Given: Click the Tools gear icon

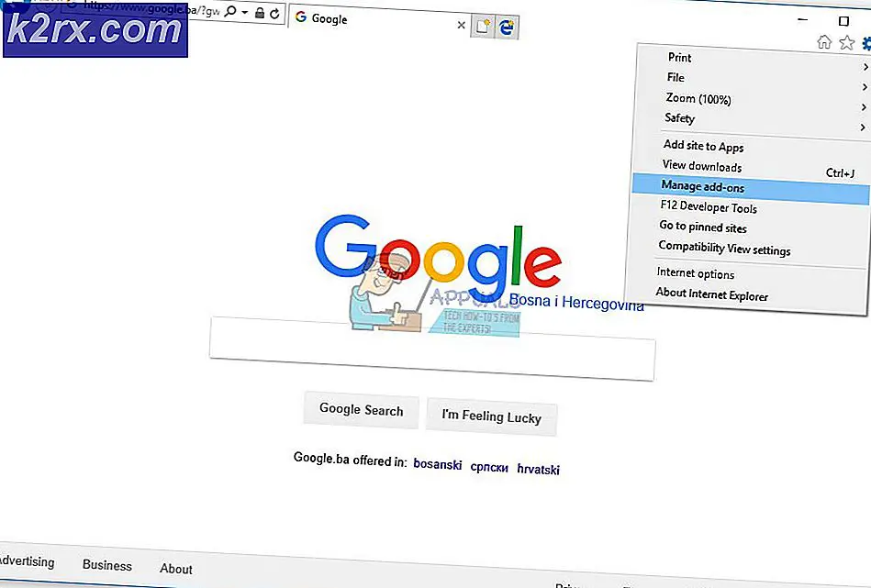Looking at the screenshot, I should coord(866,44).
